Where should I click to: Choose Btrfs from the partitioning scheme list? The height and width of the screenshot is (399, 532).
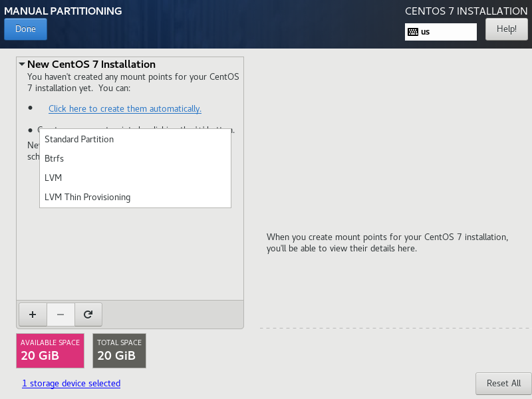pyautogui.click(x=135, y=158)
